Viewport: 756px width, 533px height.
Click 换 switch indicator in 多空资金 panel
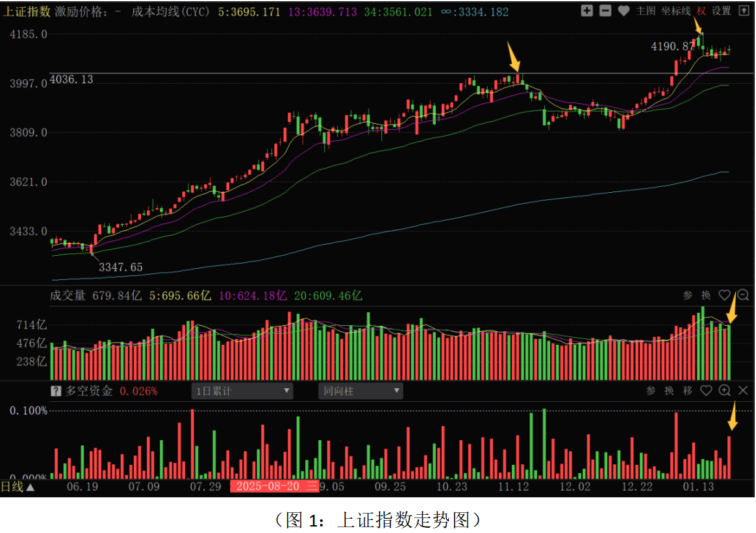(x=669, y=390)
